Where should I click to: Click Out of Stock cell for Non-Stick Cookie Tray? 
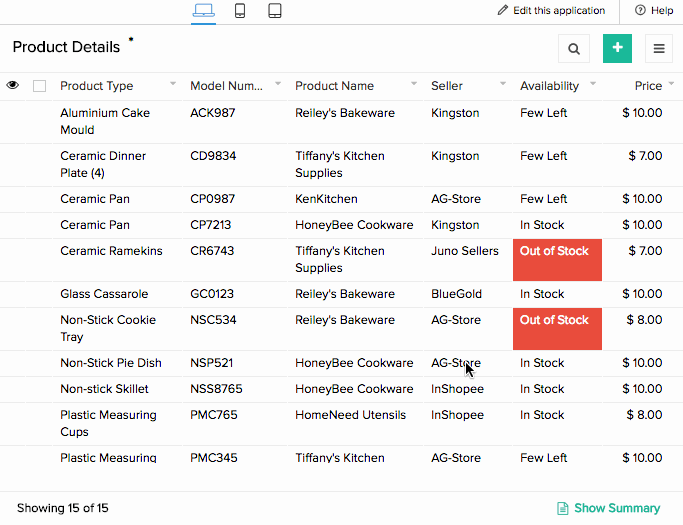[x=556, y=329]
